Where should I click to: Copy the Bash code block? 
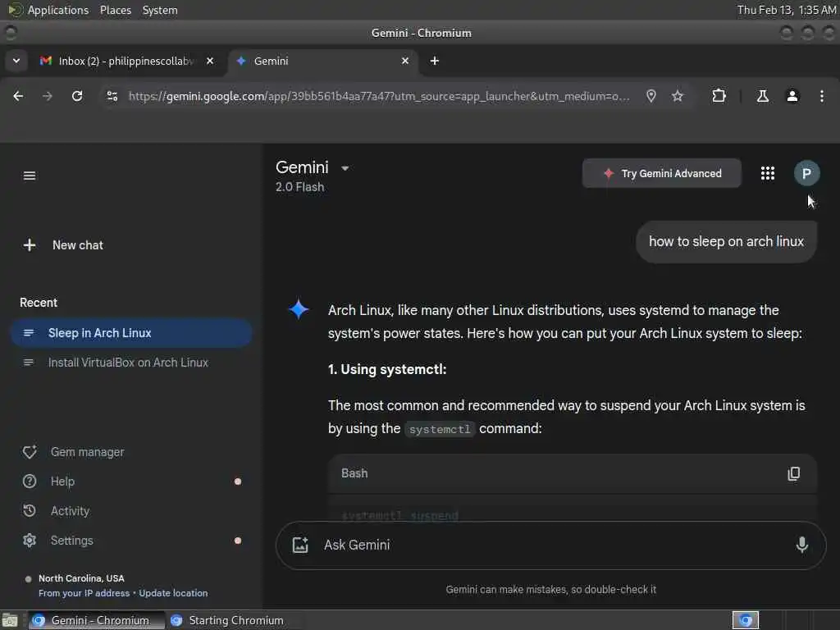click(x=793, y=473)
